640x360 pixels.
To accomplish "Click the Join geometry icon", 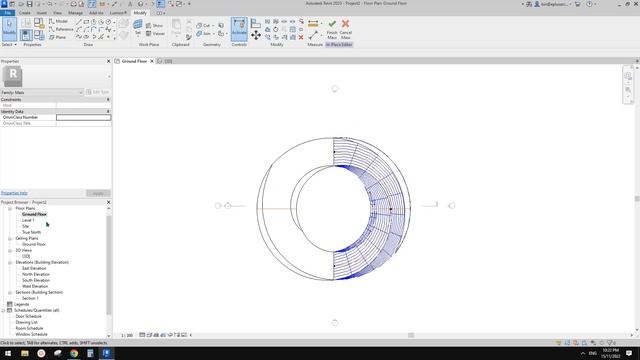I will (x=199, y=33).
